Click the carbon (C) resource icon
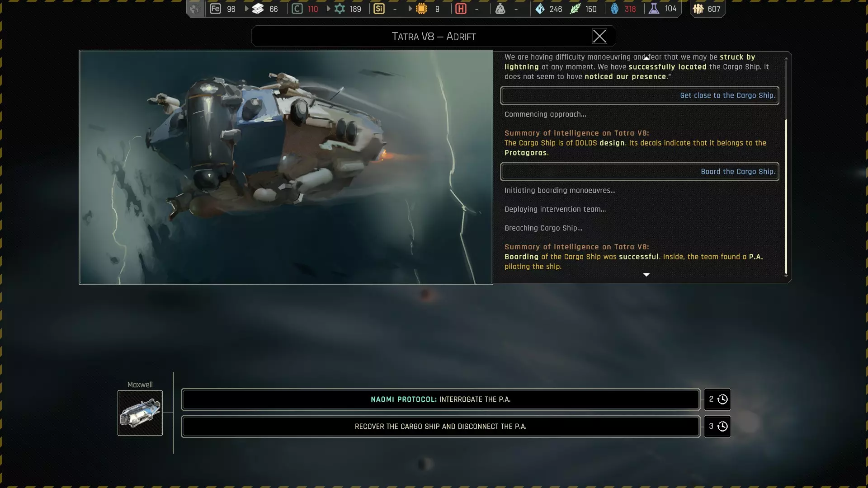The height and width of the screenshot is (488, 868). 297,9
